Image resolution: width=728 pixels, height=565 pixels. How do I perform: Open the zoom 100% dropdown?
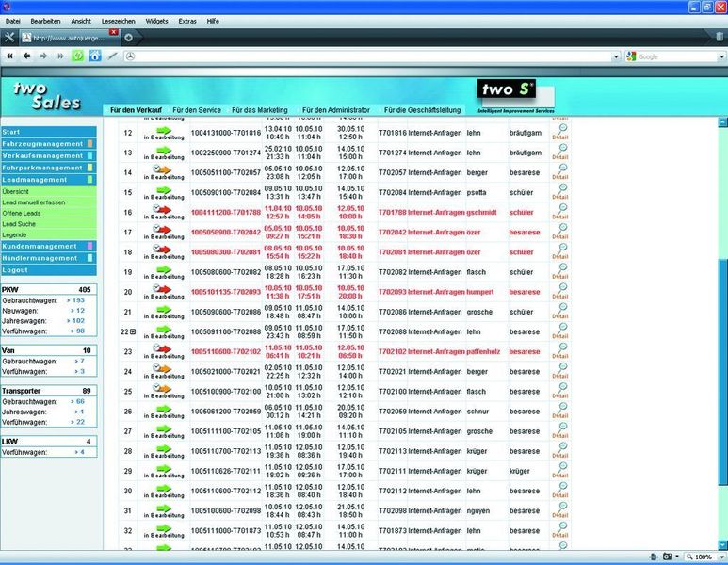tap(721, 557)
